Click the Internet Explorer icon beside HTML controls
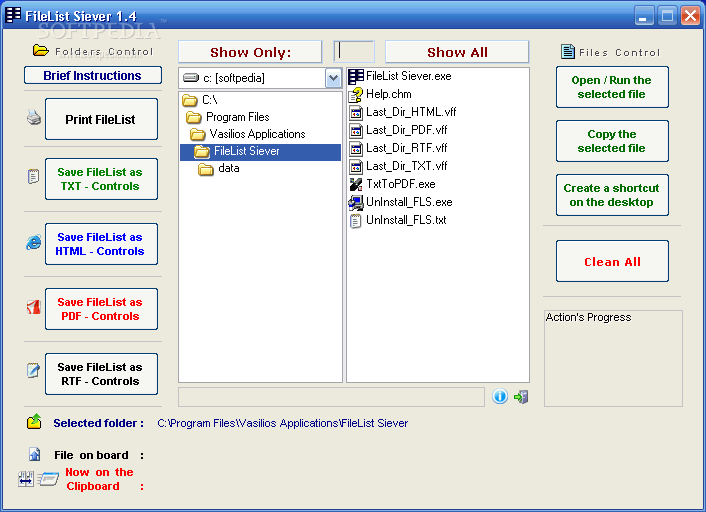This screenshot has width=706, height=512. (x=34, y=242)
